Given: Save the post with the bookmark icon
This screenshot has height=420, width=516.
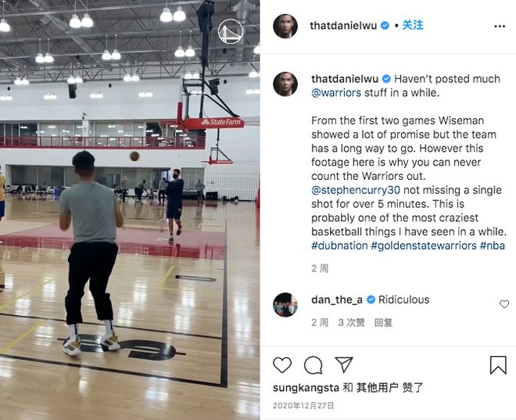Looking at the screenshot, I should [x=498, y=365].
